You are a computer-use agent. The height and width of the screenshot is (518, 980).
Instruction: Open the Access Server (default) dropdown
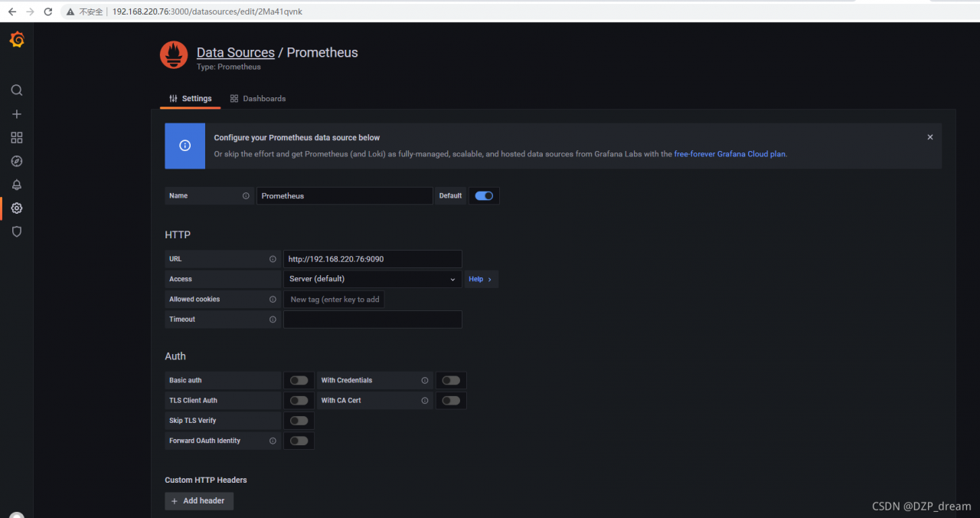tap(373, 279)
